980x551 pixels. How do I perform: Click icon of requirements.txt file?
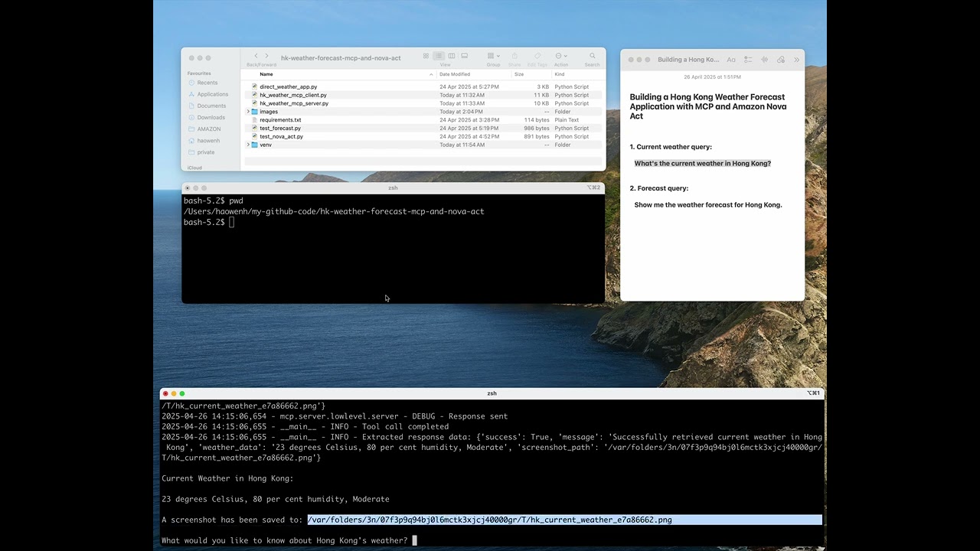254,120
